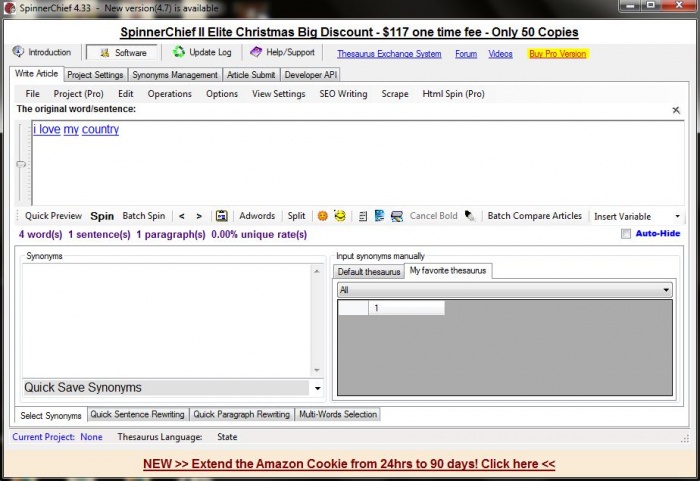Open the Html Spin (Pro) menu

point(454,94)
